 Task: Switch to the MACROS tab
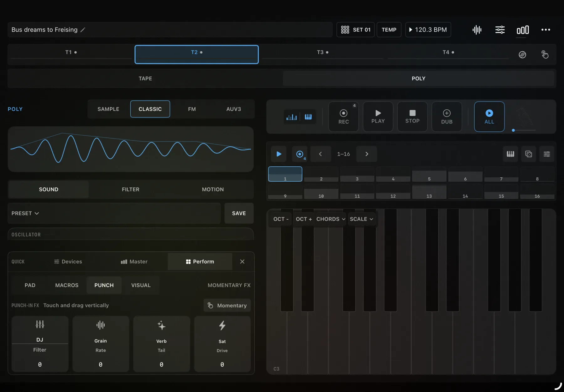[67, 285]
